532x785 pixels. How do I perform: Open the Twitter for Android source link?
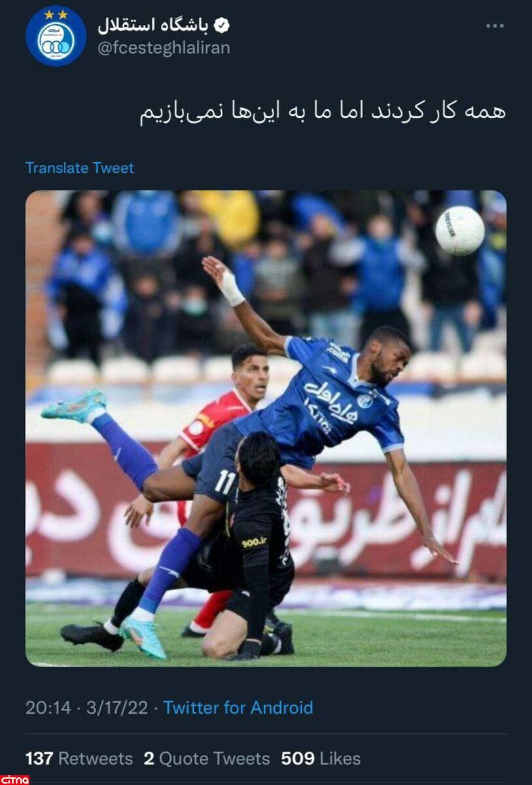238,708
